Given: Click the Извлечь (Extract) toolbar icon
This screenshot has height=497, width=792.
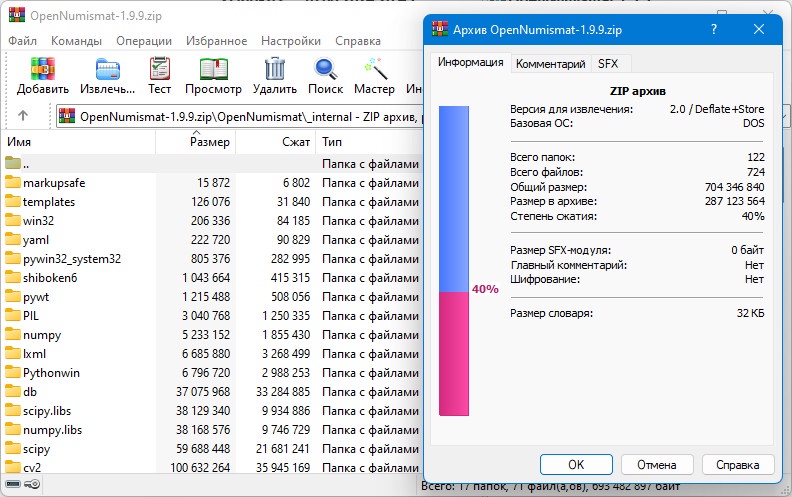Looking at the screenshot, I should click(108, 69).
